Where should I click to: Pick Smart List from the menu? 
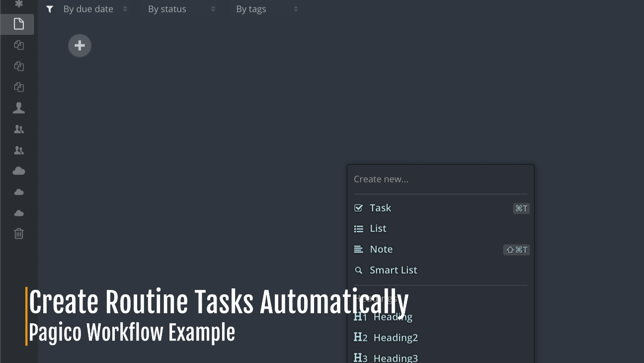click(x=441, y=271)
